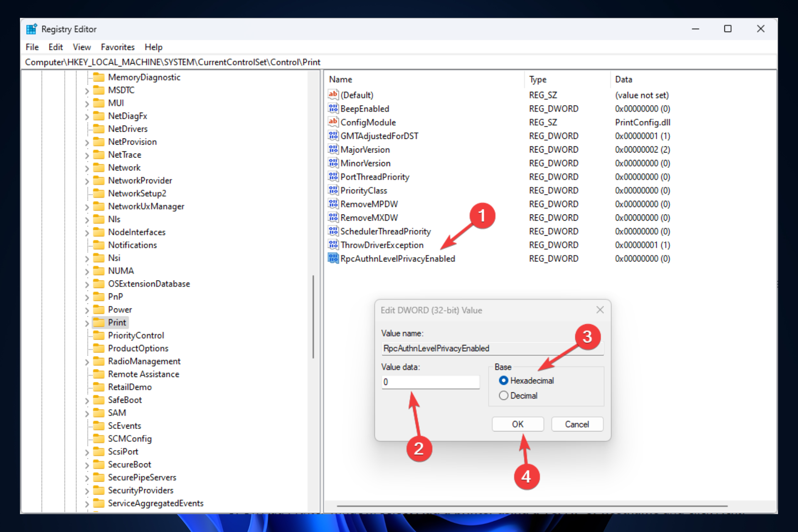Screen dimensions: 798x532
Task: Expand the Network tree item
Action: [x=87, y=168]
